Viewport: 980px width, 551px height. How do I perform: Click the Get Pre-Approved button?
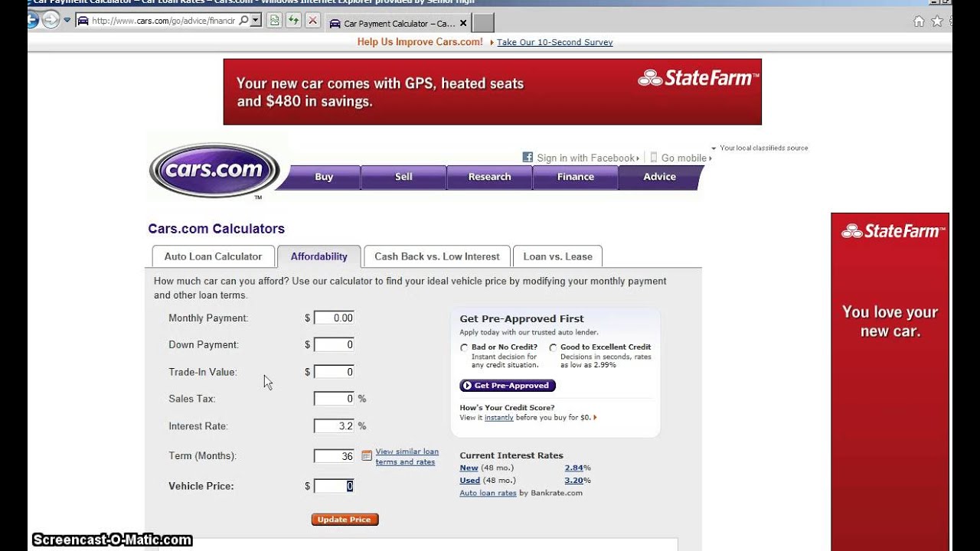pyautogui.click(x=508, y=386)
